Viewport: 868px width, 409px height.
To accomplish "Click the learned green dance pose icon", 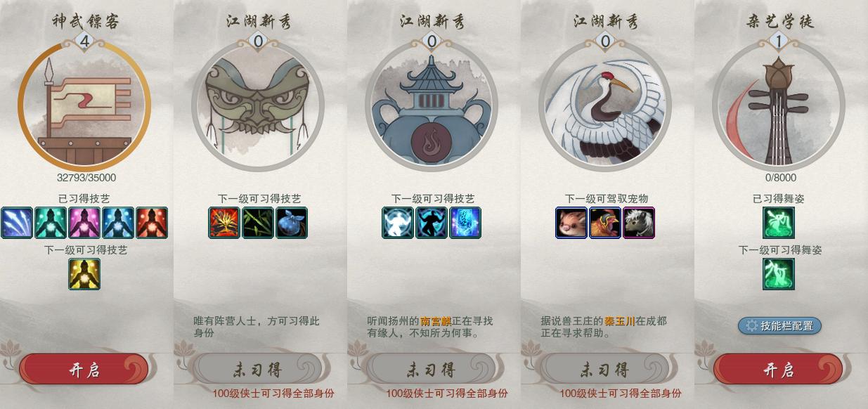I will 779,223.
